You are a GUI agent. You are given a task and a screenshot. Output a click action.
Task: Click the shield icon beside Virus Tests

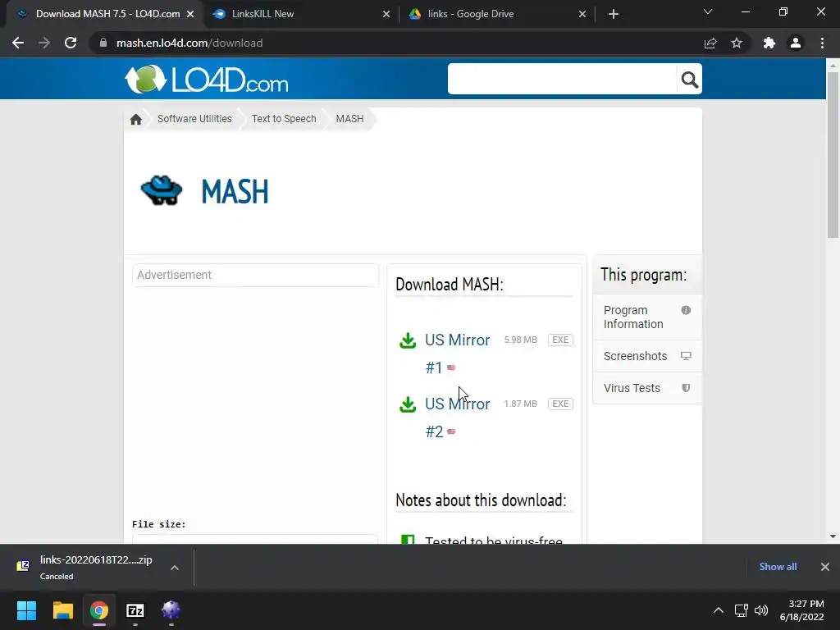(x=686, y=388)
